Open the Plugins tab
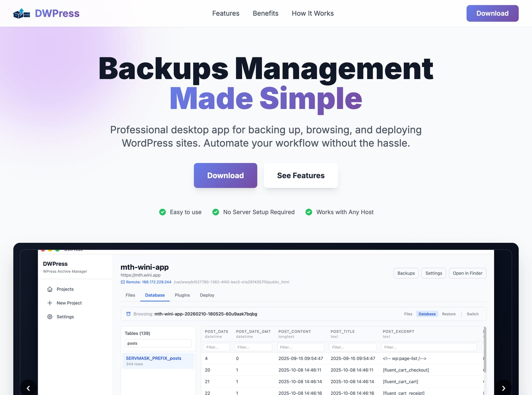 click(182, 295)
